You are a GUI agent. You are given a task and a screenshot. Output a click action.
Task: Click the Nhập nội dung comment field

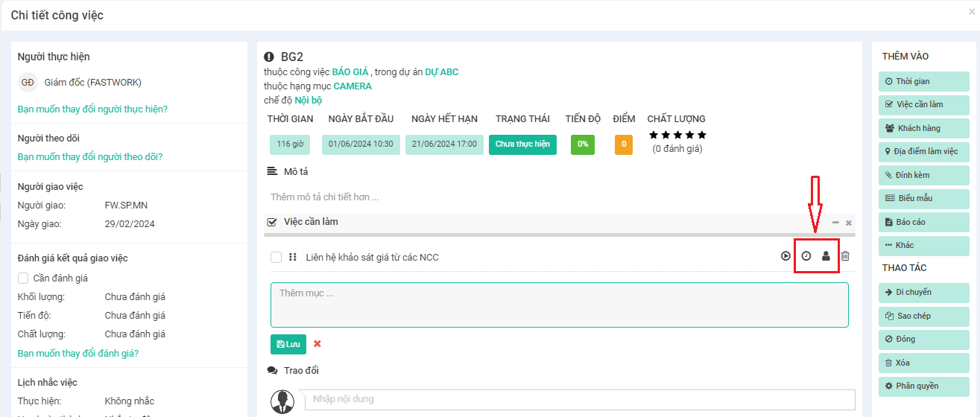(579, 400)
